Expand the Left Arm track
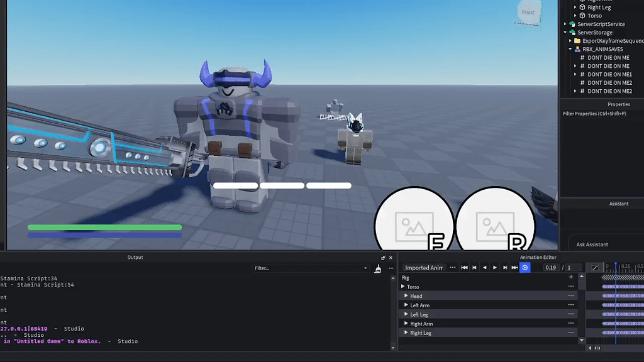This screenshot has width=644, height=362. tap(406, 305)
